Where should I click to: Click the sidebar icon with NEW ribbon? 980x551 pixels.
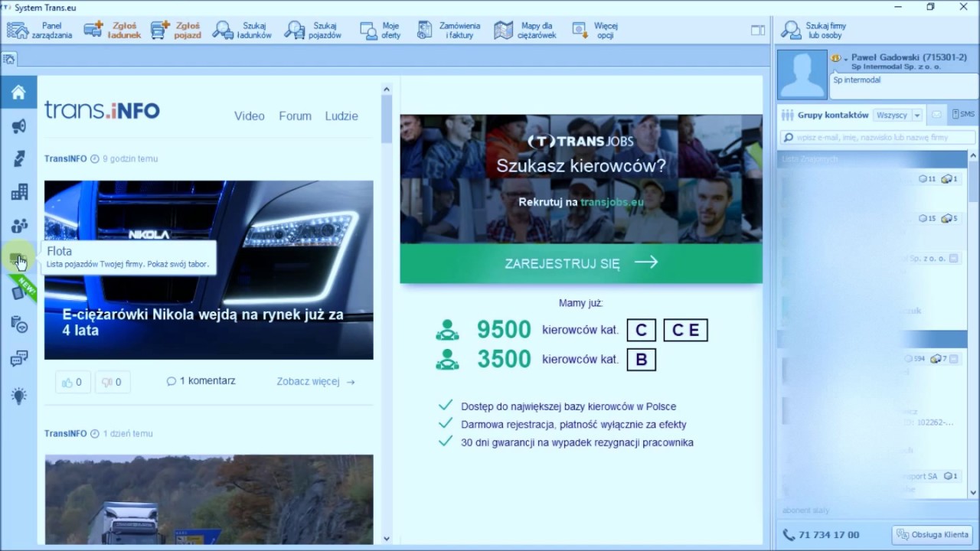click(x=20, y=291)
